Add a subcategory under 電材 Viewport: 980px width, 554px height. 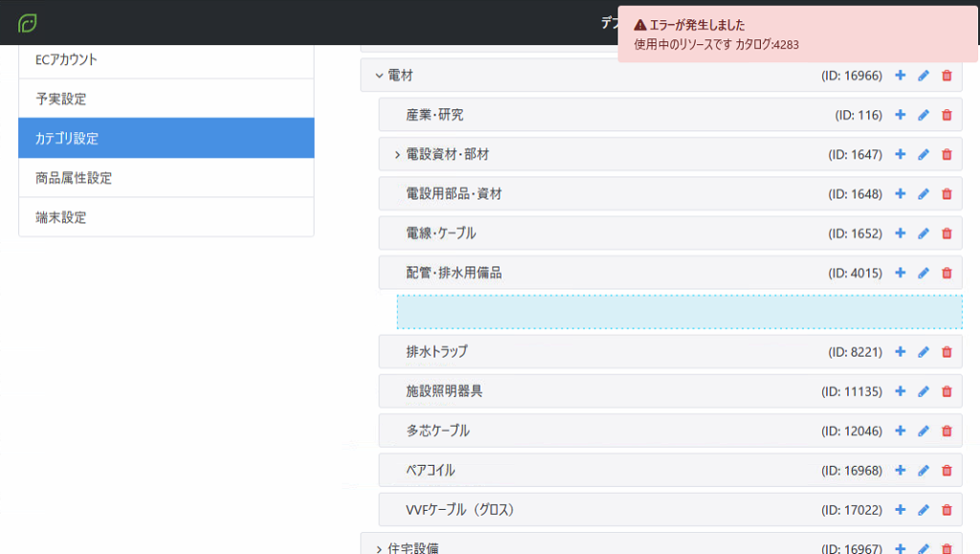click(900, 76)
